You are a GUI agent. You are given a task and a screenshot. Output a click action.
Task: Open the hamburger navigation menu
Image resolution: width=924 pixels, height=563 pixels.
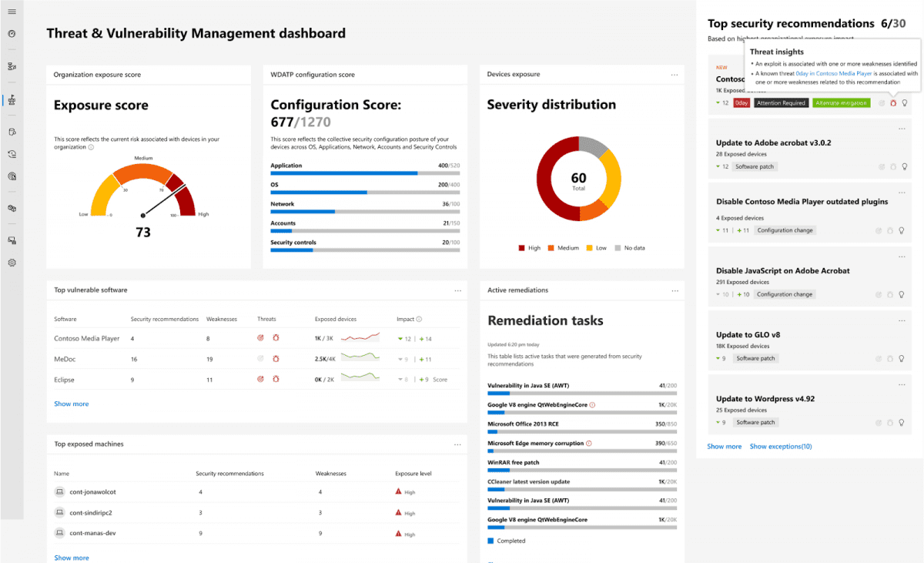point(12,12)
